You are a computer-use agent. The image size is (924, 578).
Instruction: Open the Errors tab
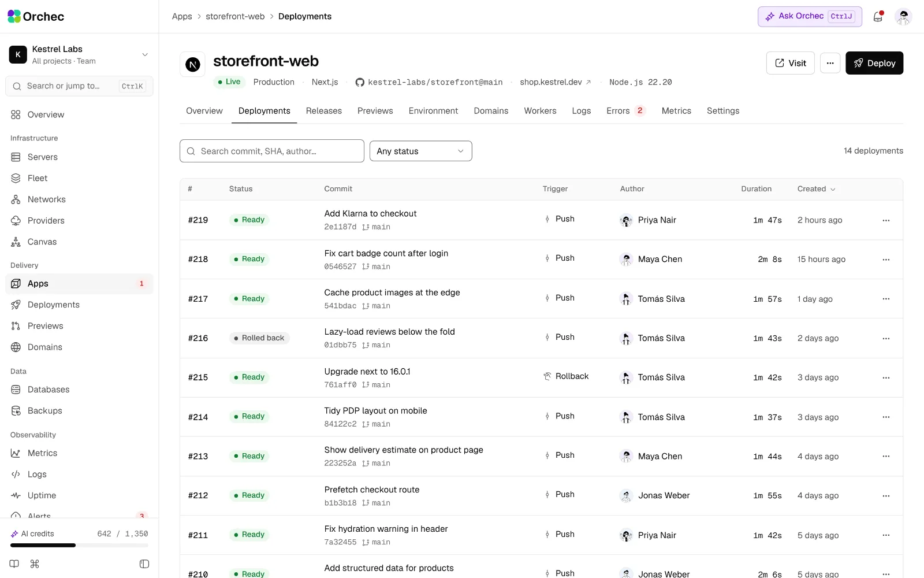[625, 111]
